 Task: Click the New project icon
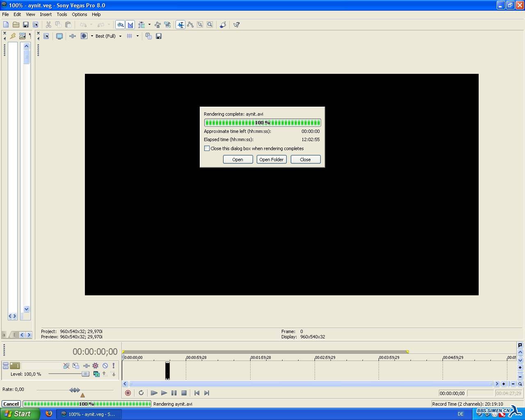pyautogui.click(x=6, y=25)
